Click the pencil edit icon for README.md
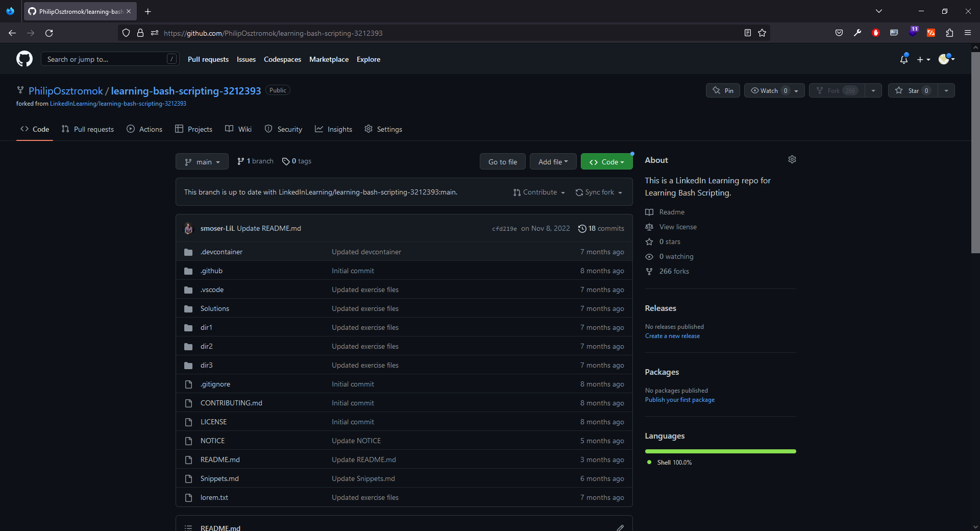Screen dimensions: 980x531 620,527
